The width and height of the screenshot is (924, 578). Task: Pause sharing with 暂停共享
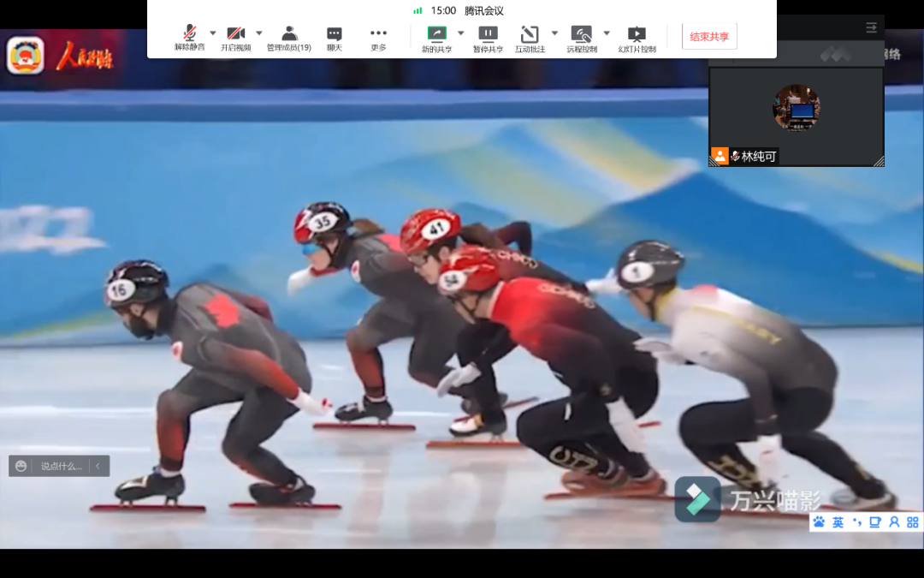[488, 34]
